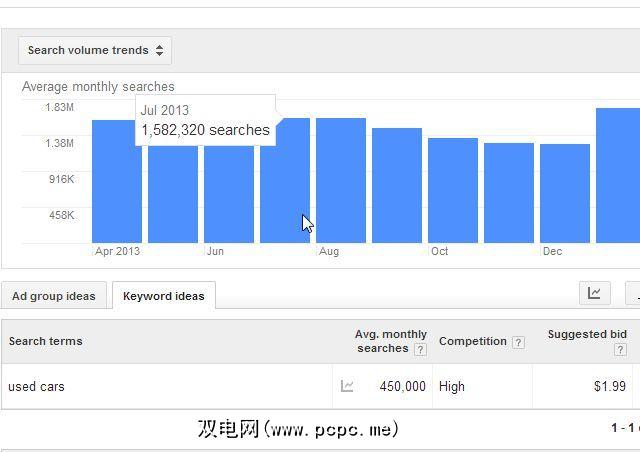Image resolution: width=640 pixels, height=452 pixels.
Task: Show trend chart icon for used cars
Action: (347, 386)
